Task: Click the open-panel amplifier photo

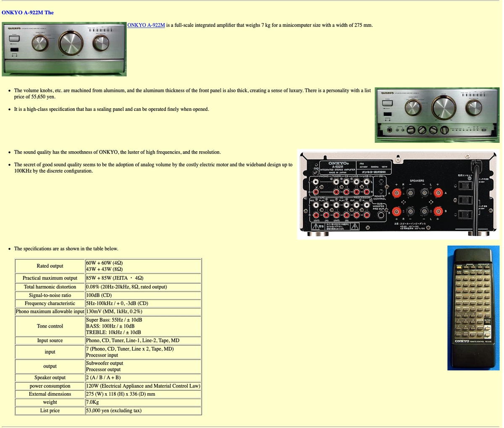Action: pyautogui.click(x=437, y=115)
